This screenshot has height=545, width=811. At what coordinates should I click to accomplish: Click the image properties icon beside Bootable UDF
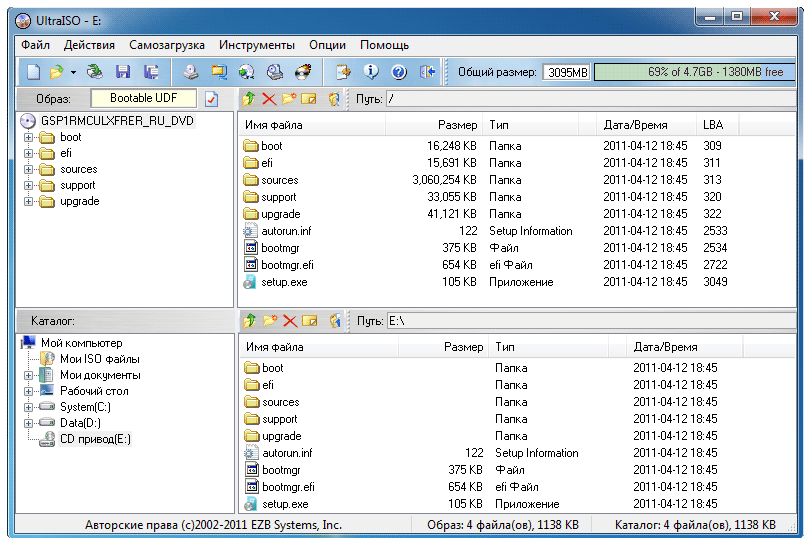[x=211, y=99]
